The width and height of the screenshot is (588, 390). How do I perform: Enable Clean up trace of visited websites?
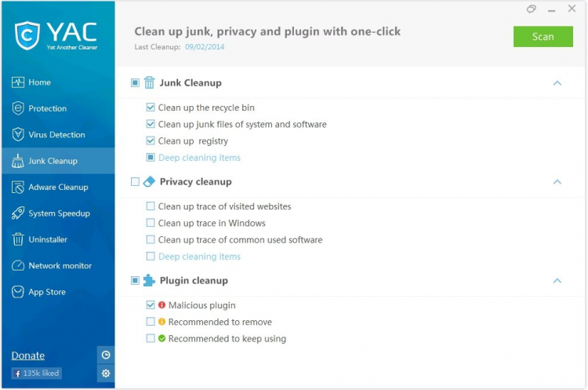(x=151, y=206)
